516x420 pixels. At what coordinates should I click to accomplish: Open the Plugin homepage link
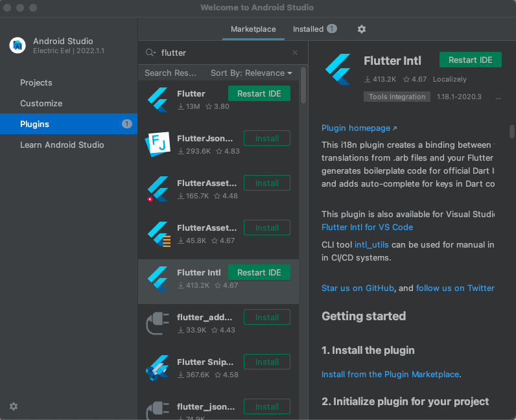(x=356, y=128)
